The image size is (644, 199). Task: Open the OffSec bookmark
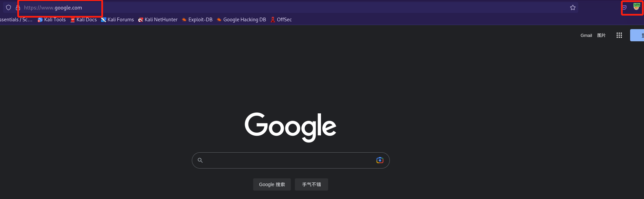coord(281,20)
